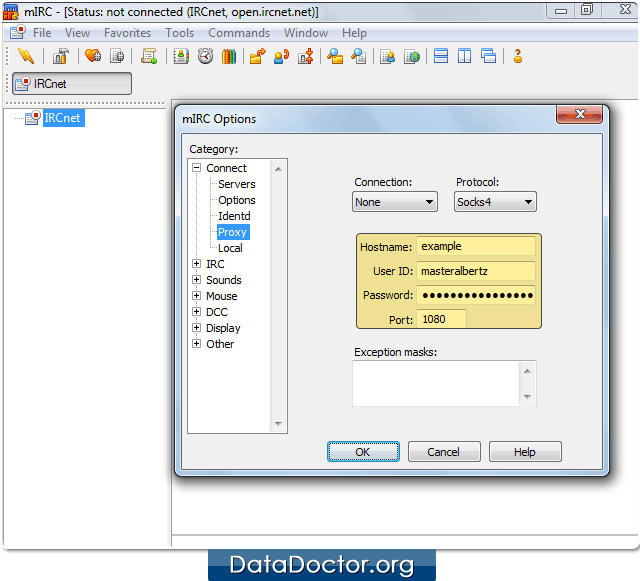640x581 pixels.
Task: Click Cancel in mIRC Options
Action: click(x=444, y=452)
